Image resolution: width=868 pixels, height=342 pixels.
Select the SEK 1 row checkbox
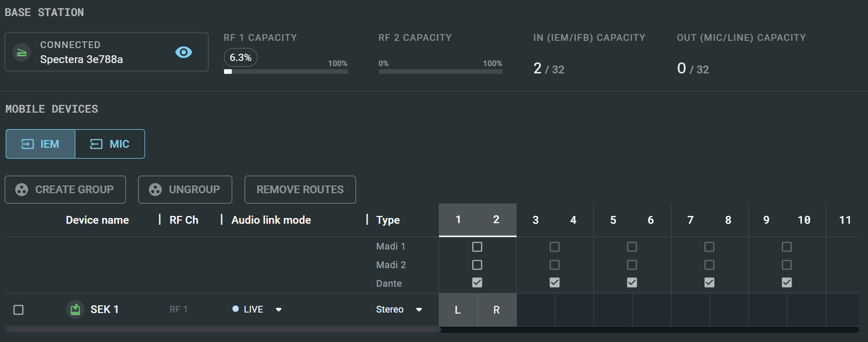pyautogui.click(x=19, y=309)
